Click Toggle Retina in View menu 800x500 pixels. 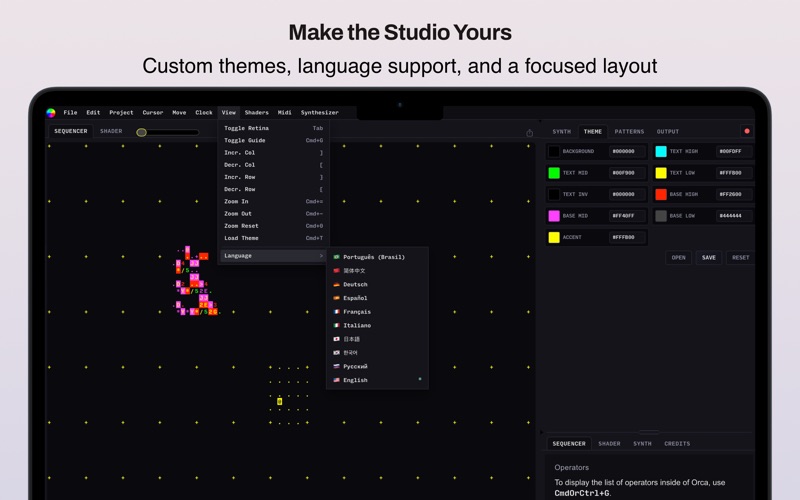pos(273,128)
